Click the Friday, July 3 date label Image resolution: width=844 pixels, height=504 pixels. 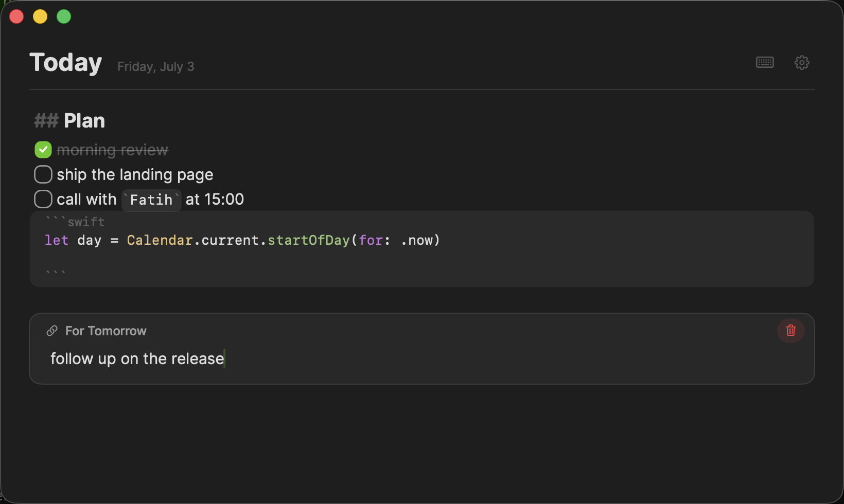tap(156, 66)
